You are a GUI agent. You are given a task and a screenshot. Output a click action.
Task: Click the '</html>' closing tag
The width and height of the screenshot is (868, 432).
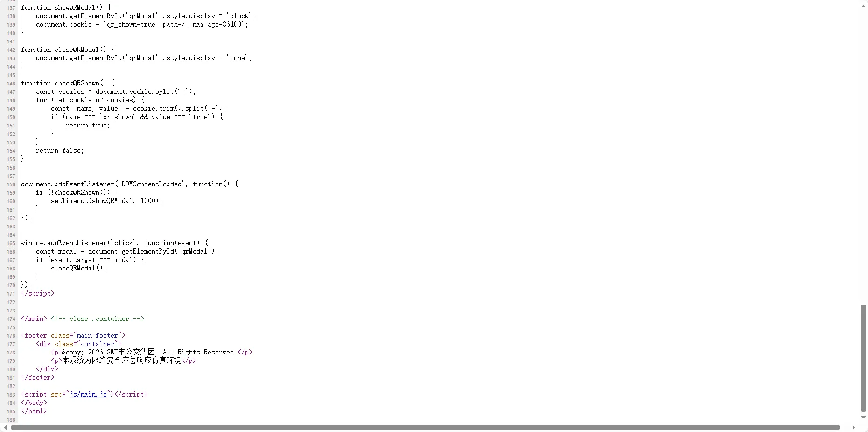pyautogui.click(x=34, y=411)
